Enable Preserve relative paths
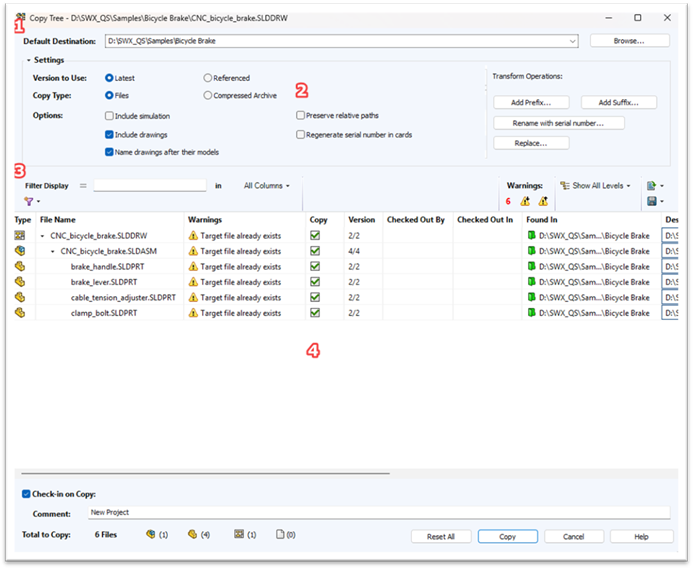Screen dimensions: 694x569 click(301, 115)
